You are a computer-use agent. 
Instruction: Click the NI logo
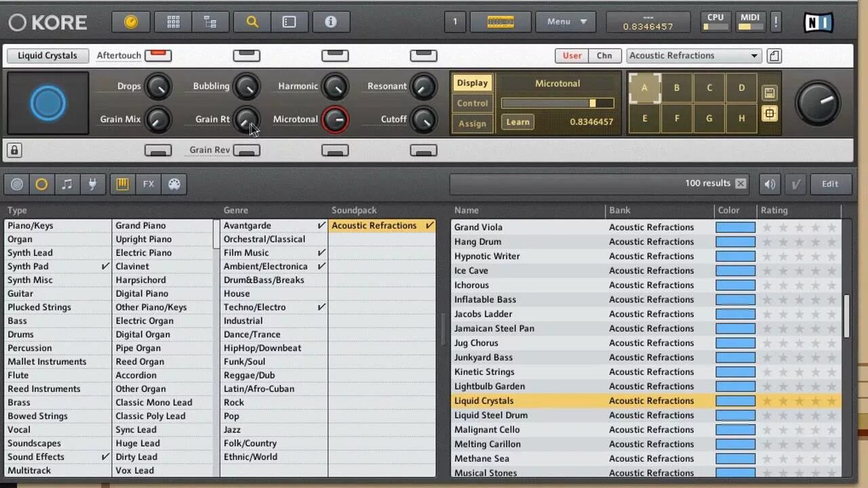tap(818, 22)
